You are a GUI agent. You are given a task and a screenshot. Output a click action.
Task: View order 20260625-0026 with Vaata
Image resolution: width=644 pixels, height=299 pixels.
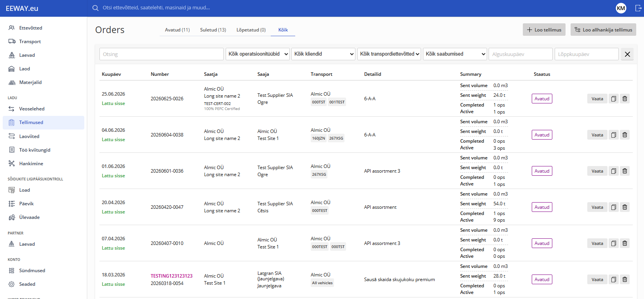[597, 99]
